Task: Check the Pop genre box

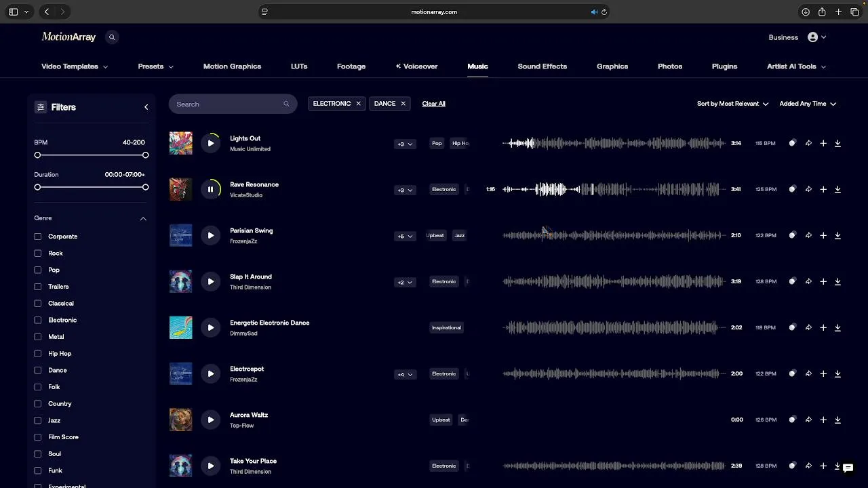Action: 38,270
